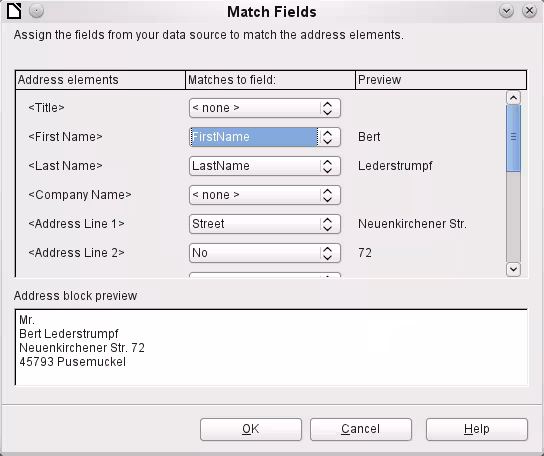
Task: Minimize the Match Fields dialog
Action: [506, 11]
